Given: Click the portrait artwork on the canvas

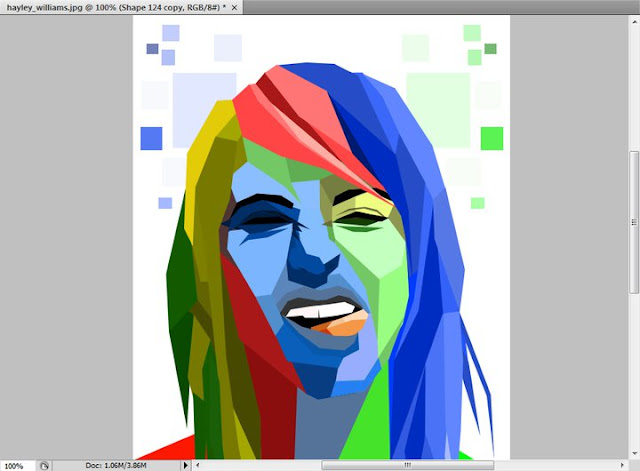Looking at the screenshot, I should pyautogui.click(x=321, y=237).
